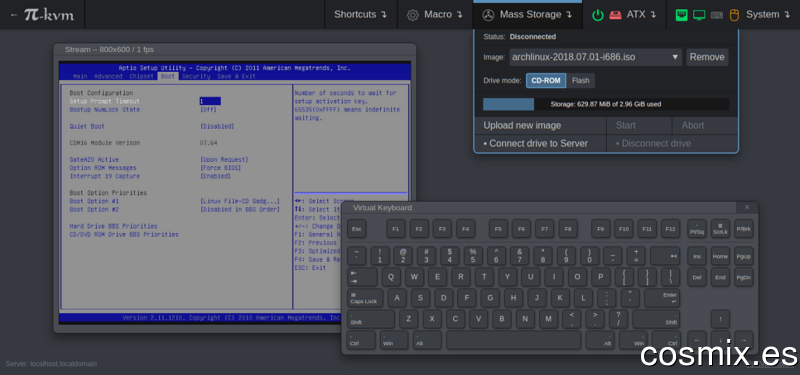Click Quiet Boot Disabled option
The image size is (800, 375).
click(x=217, y=126)
